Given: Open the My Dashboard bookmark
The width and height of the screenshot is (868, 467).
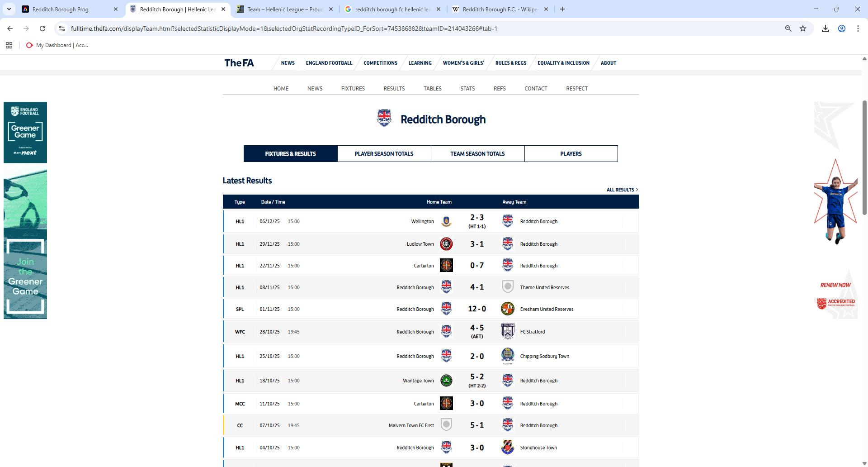Looking at the screenshot, I should pyautogui.click(x=57, y=45).
